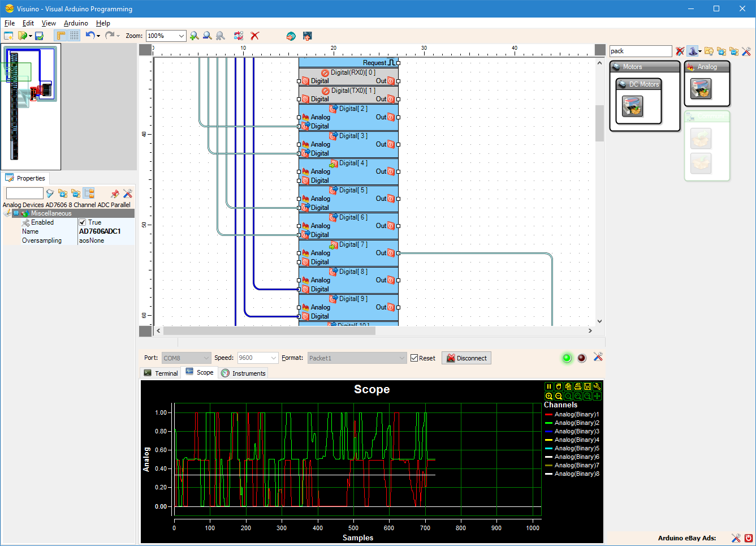Image resolution: width=756 pixels, height=546 pixels.
Task: Select the Scope pan hand tool
Action: 559,386
